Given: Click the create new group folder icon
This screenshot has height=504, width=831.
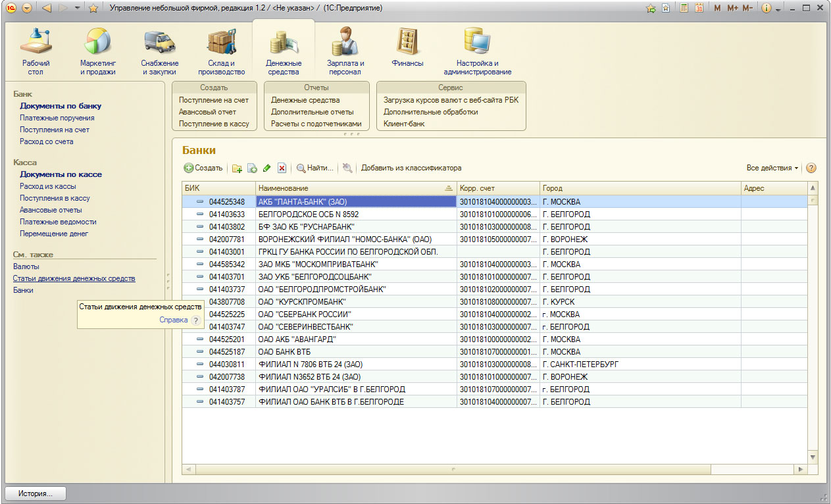Looking at the screenshot, I should pyautogui.click(x=237, y=168).
